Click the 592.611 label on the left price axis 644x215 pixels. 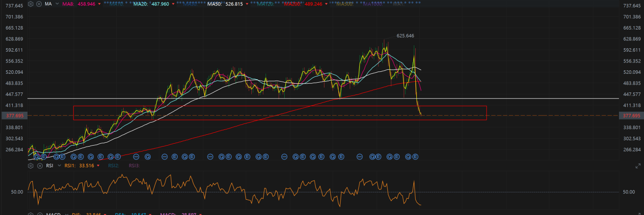(x=13, y=50)
